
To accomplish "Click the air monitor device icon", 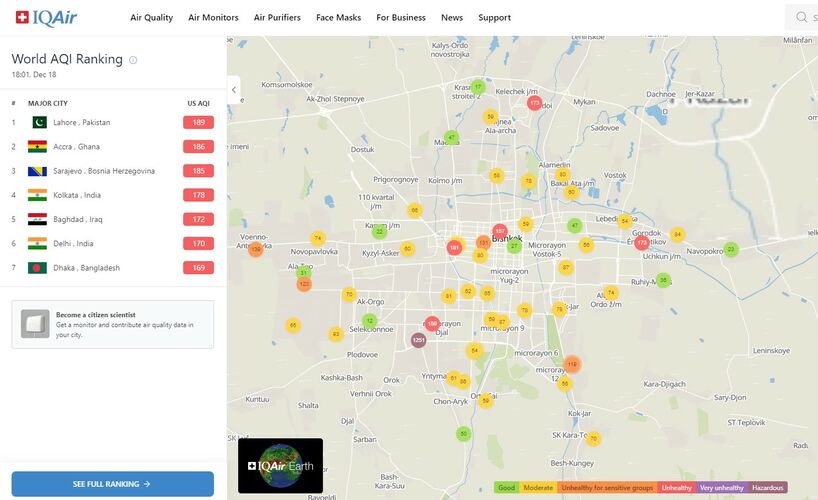I will tap(34, 324).
